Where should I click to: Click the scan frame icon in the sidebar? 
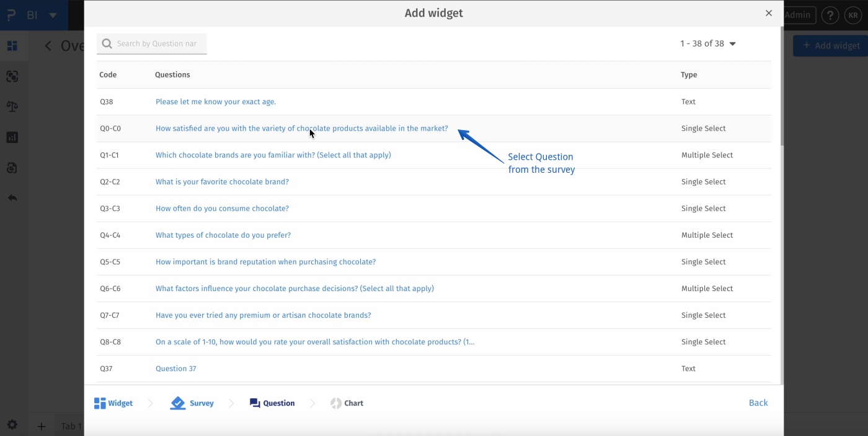(x=13, y=76)
